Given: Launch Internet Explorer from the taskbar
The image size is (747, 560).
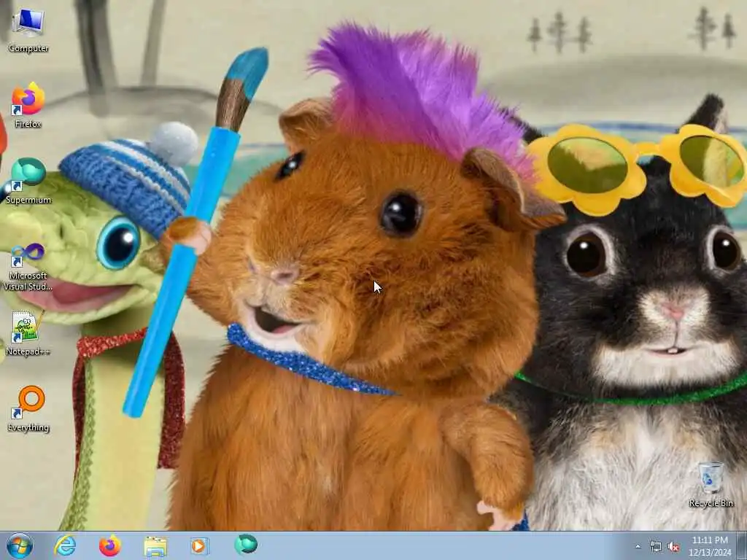Looking at the screenshot, I should coord(65,545).
